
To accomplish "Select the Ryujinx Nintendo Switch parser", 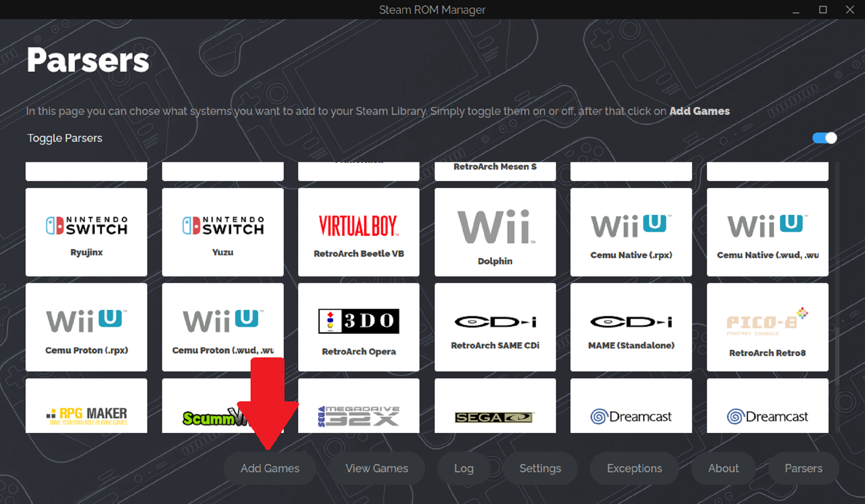I will pyautogui.click(x=86, y=232).
